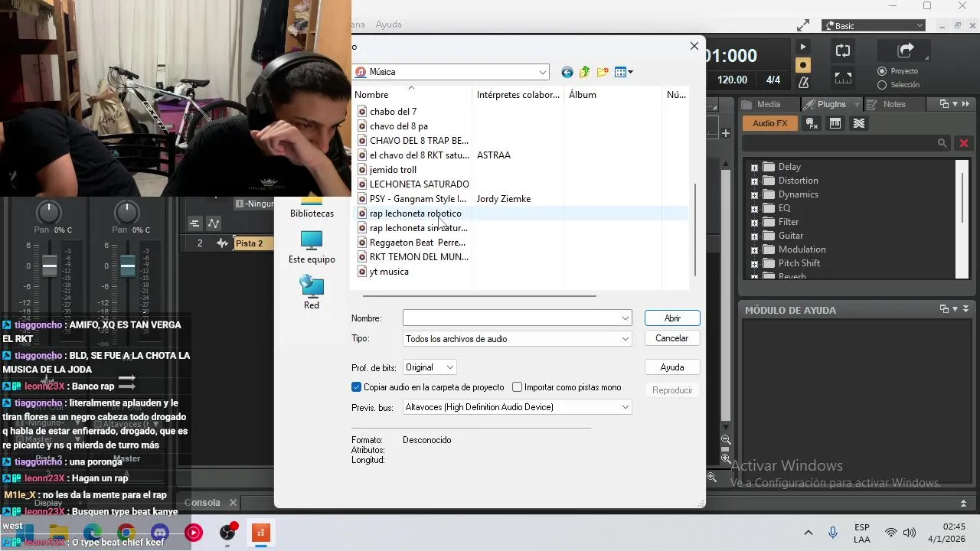Clear the plugin browser search
Screen dimensions: 980x551
point(964,143)
